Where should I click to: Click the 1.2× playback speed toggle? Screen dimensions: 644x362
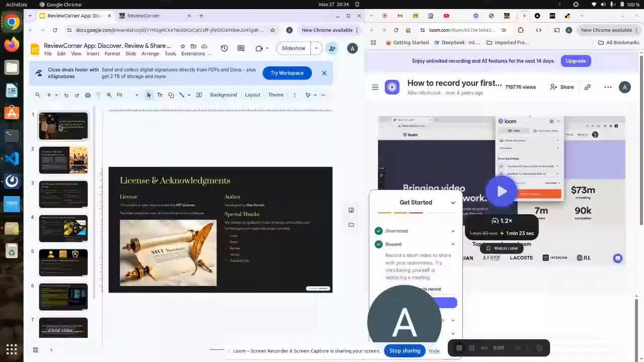click(x=502, y=221)
